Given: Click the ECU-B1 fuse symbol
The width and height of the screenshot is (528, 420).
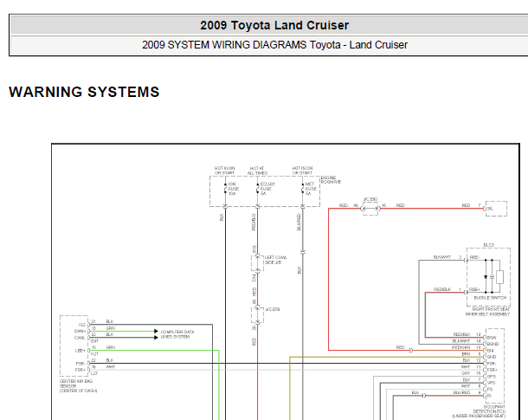Looking at the screenshot, I should pyautogui.click(x=258, y=189).
